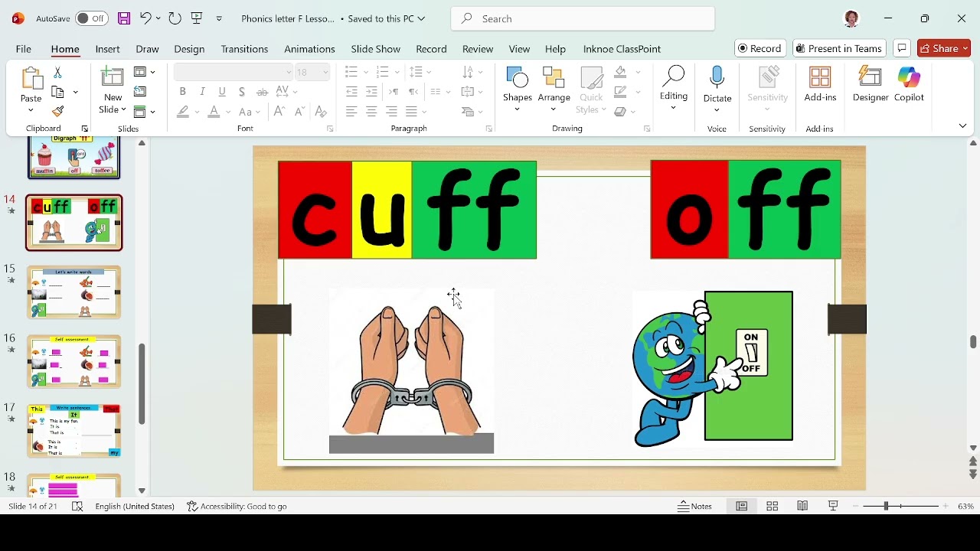Image resolution: width=980 pixels, height=551 pixels.
Task: Click Present in Teams button
Action: pos(840,48)
